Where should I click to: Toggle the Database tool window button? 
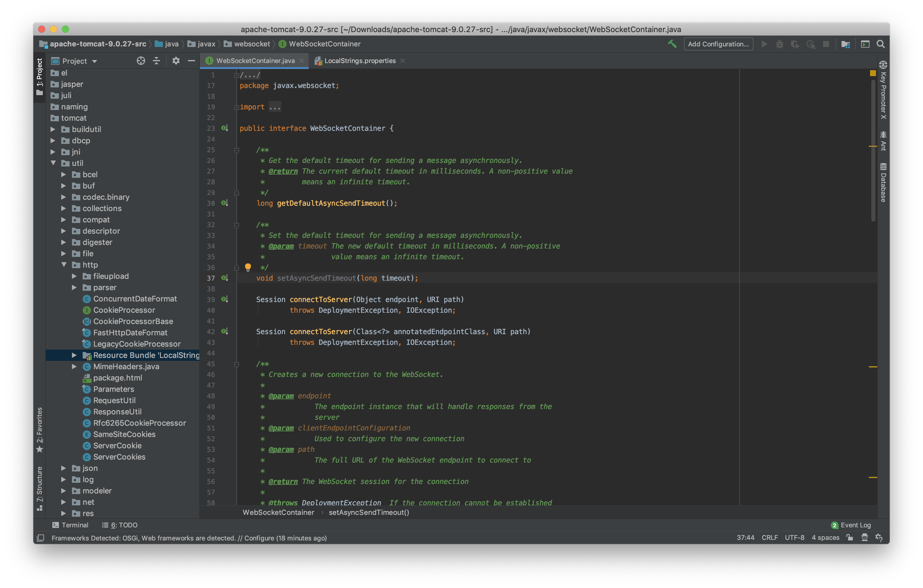pyautogui.click(x=883, y=183)
